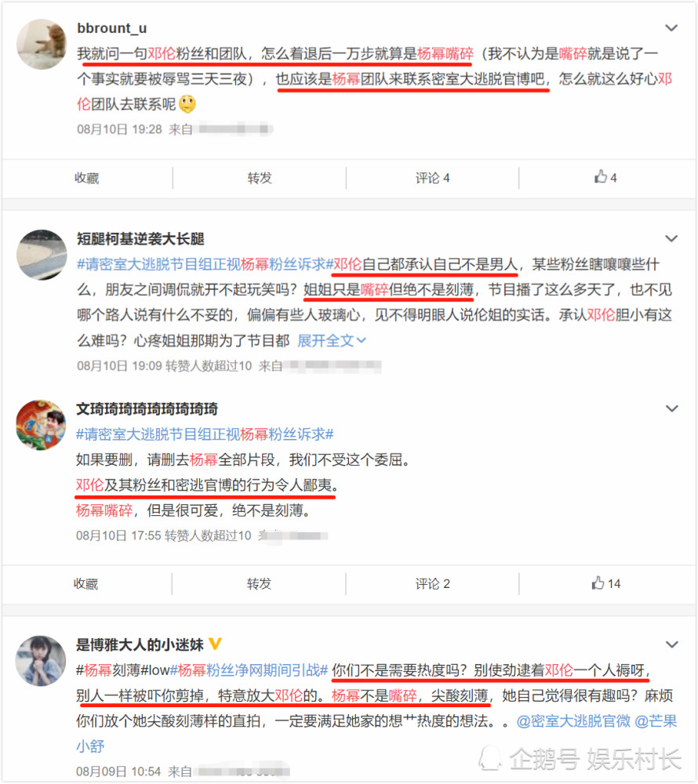Open username 短腿柯基逆袭大长腿
698x784 pixels.
140,239
